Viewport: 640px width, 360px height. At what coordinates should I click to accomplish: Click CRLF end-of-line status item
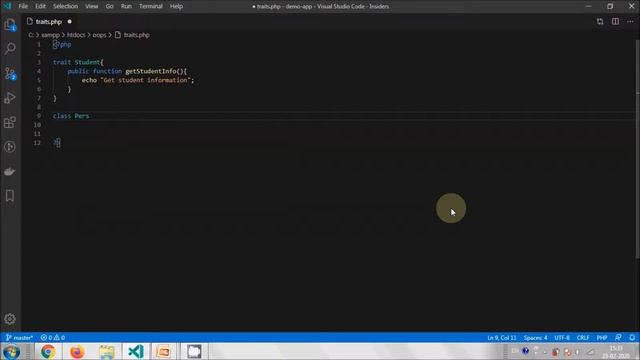point(583,338)
